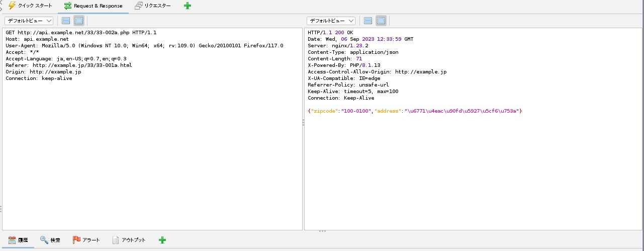
Task: Switch to the Request & Response tab
Action: [x=93, y=6]
